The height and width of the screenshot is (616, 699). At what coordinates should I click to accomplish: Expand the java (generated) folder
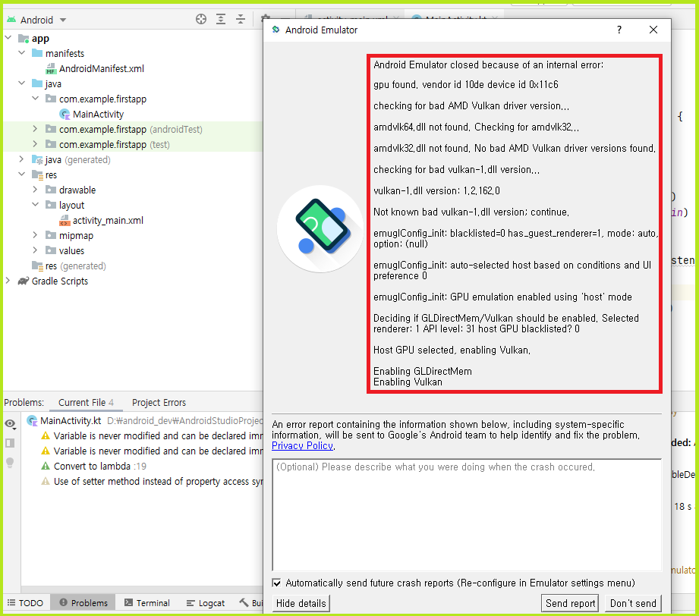coord(21,159)
